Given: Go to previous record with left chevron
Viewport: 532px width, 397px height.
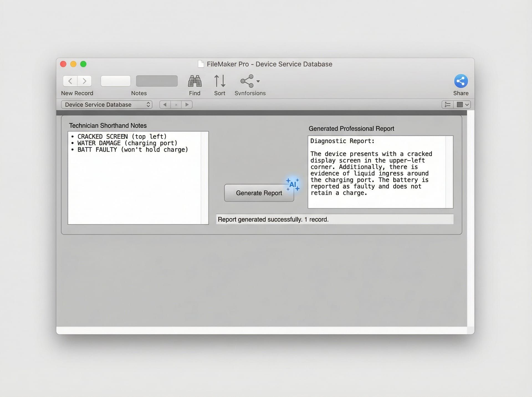Looking at the screenshot, I should [x=70, y=81].
